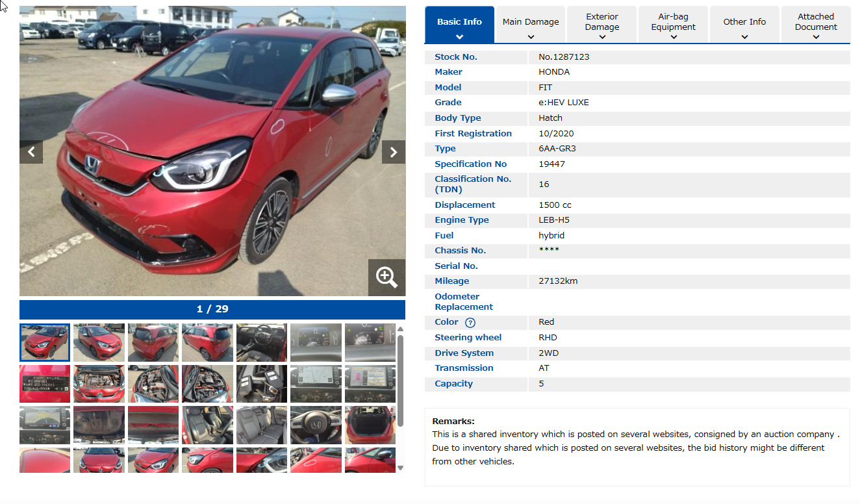Click the main Honda Fit photo
Screen dimensions: 860x504
point(212,195)
